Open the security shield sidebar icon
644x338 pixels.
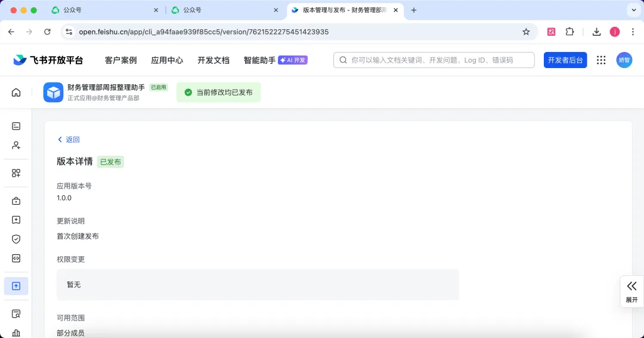pos(16,239)
